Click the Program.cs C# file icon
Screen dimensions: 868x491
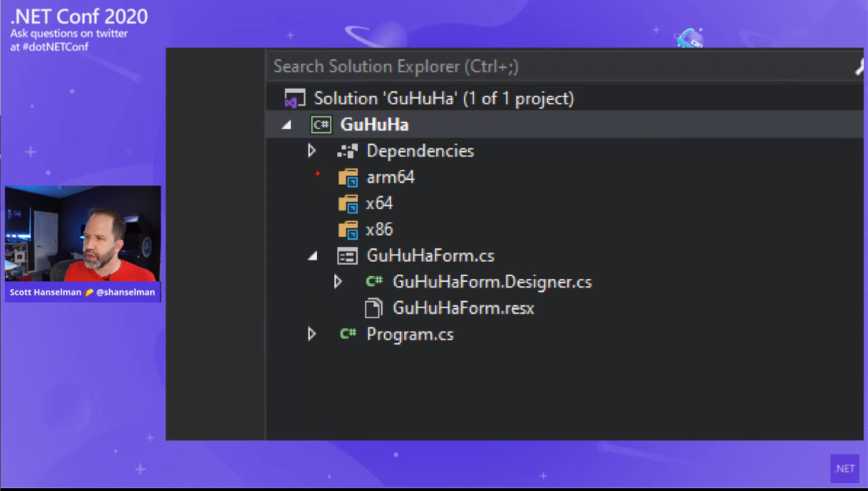tap(348, 334)
